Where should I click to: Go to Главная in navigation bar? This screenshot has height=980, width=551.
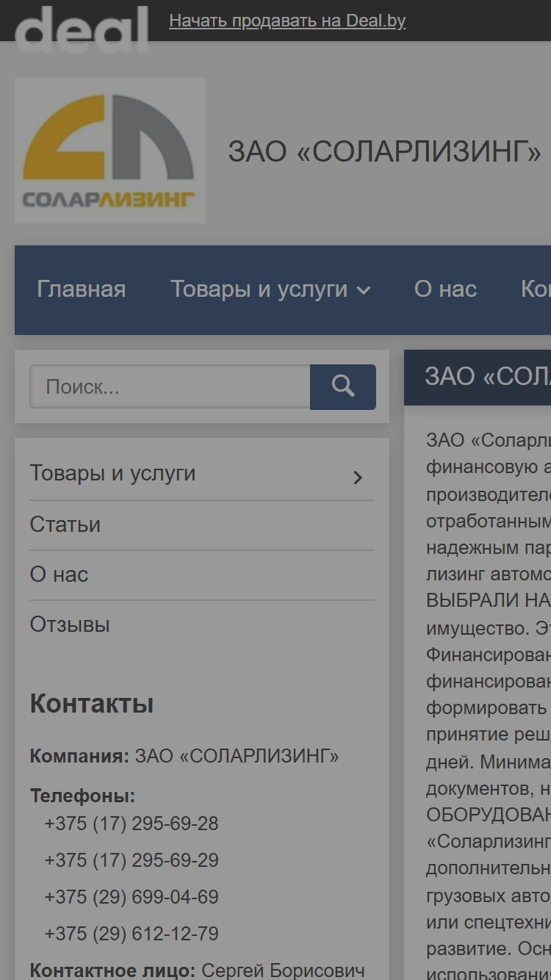tap(82, 289)
